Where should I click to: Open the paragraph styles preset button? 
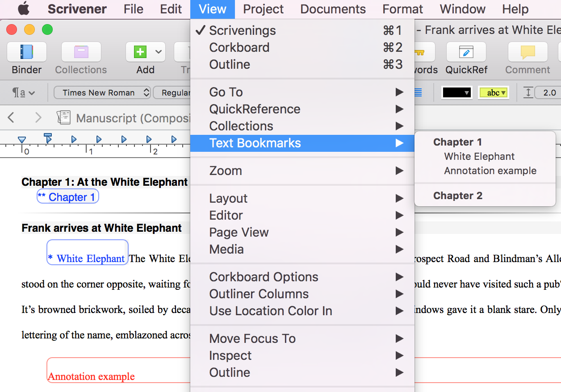[24, 93]
